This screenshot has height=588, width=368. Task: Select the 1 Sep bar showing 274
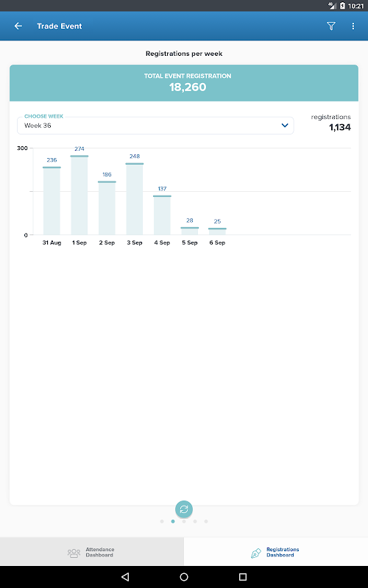(79, 195)
